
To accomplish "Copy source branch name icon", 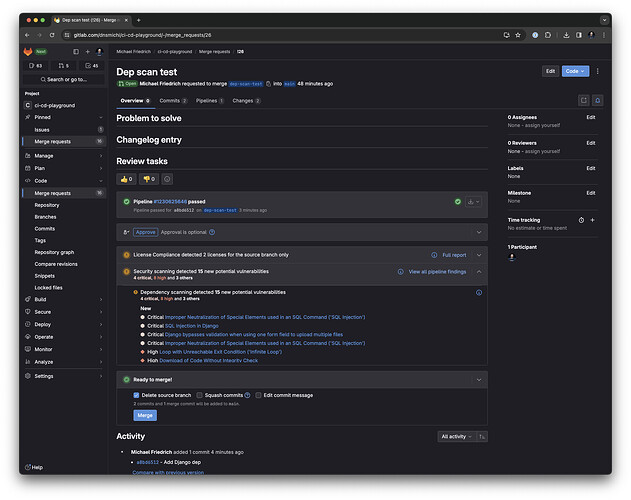I will point(268,84).
